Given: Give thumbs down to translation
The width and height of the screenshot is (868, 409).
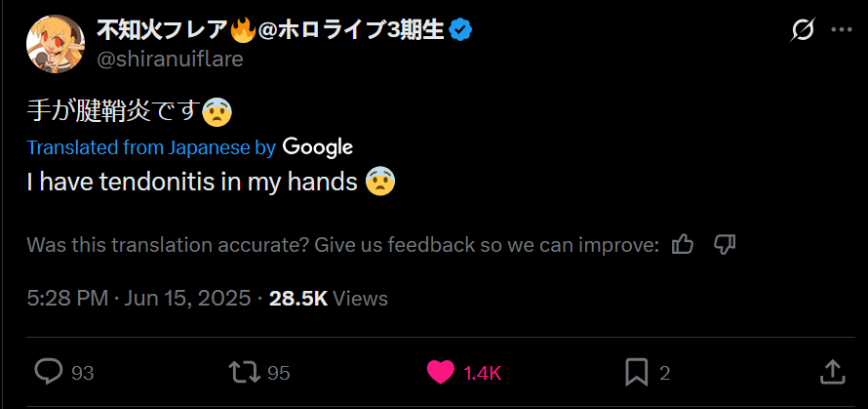Looking at the screenshot, I should pos(724,243).
